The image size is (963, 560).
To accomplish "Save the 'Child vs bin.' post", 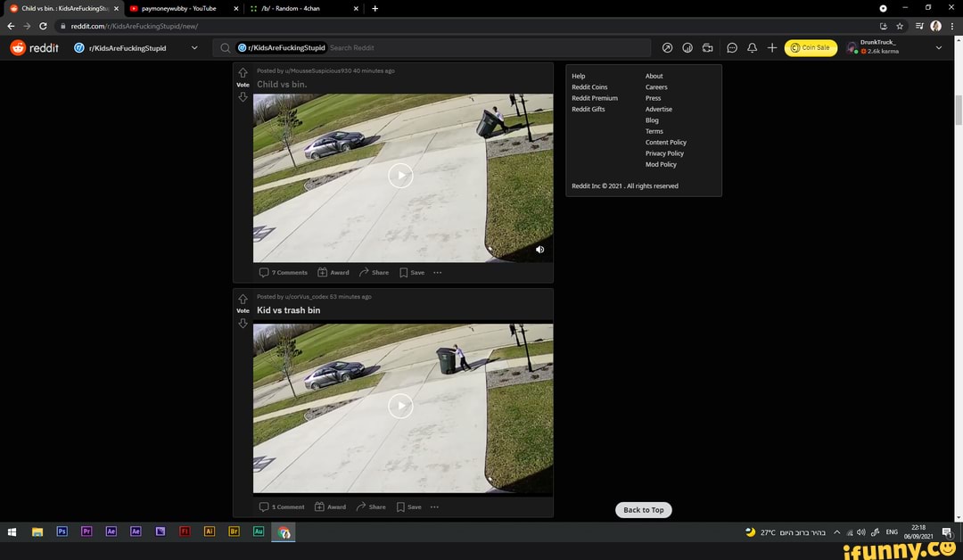I will point(412,273).
